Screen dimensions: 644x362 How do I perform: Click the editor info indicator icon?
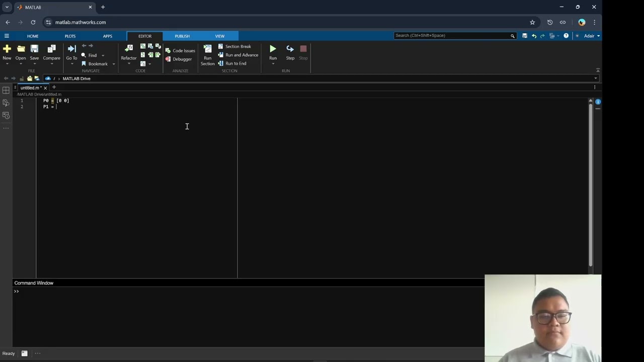[x=598, y=102]
